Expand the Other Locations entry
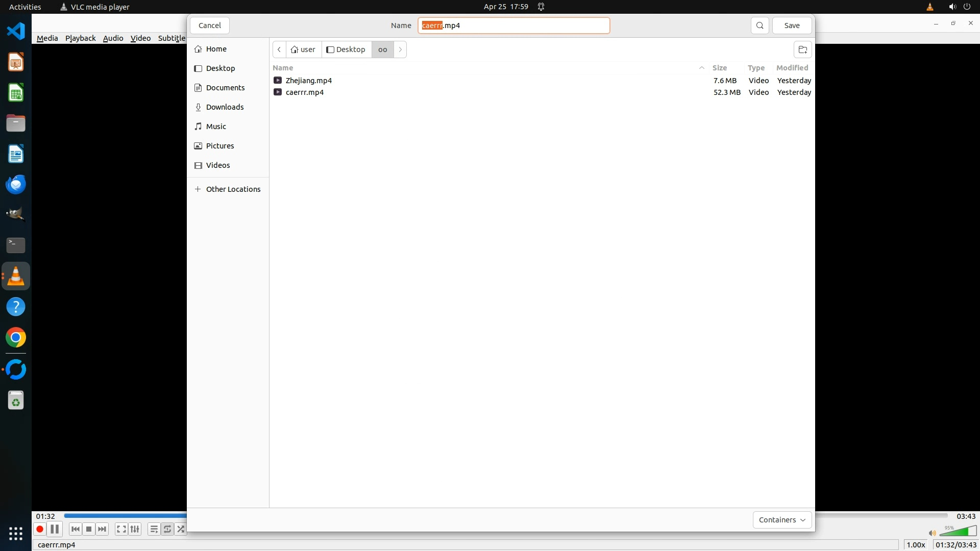This screenshot has height=551, width=980. 233,189
